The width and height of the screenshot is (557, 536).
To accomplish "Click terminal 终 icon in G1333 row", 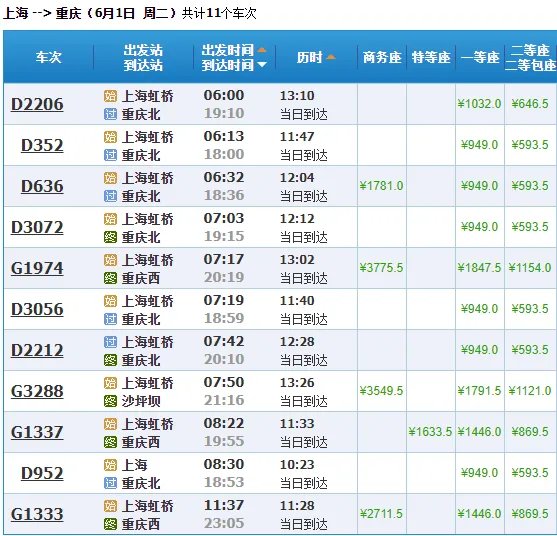I will 110,524.
